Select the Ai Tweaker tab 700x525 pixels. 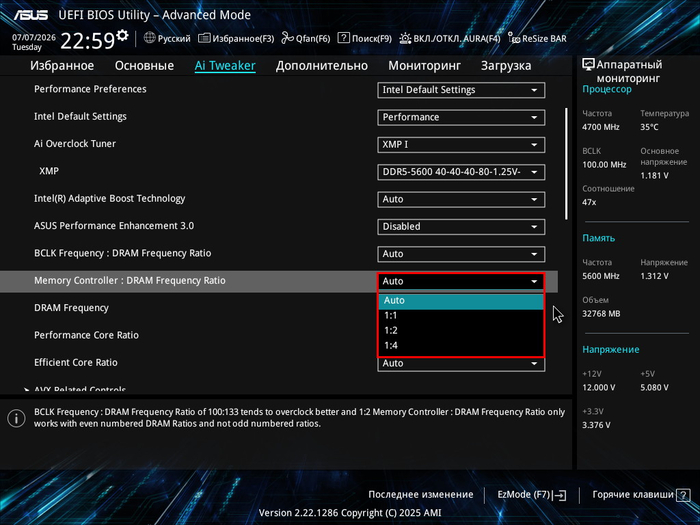[x=225, y=66]
